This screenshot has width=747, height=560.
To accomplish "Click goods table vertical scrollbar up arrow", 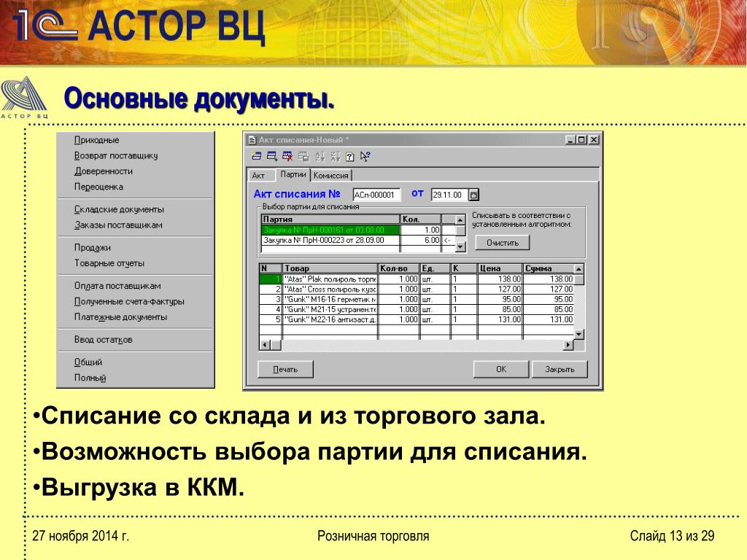I will (x=578, y=269).
